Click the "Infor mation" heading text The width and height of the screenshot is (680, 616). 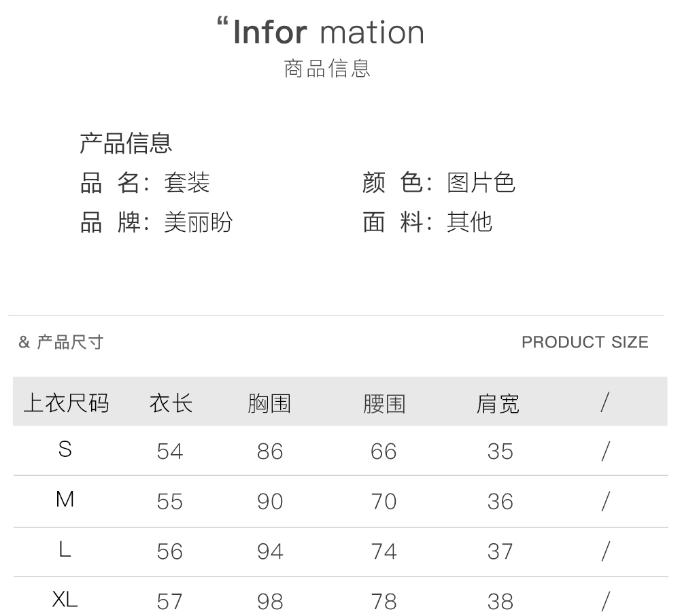pos(328,32)
